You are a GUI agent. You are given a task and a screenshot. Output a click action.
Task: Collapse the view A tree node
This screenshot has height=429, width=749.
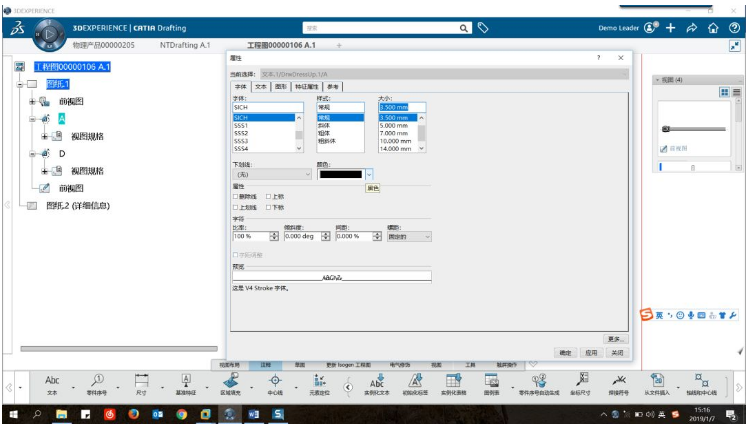click(x=32, y=118)
